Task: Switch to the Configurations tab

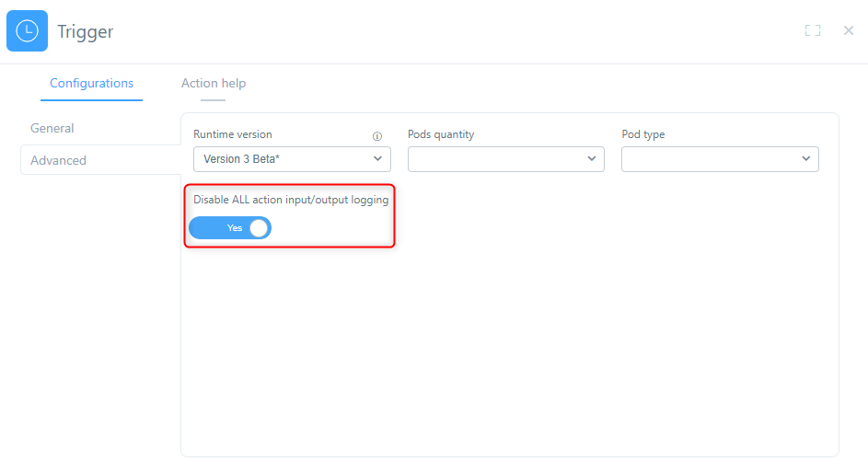Action: [91, 83]
